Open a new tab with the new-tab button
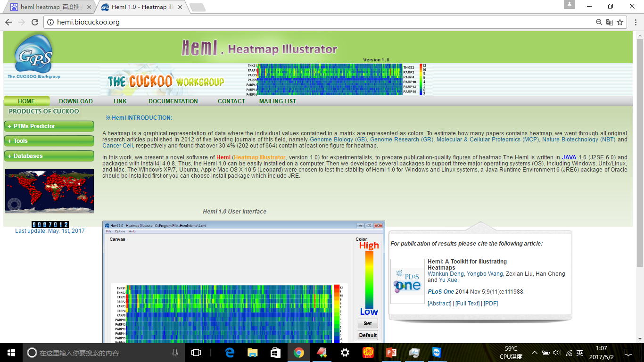The height and width of the screenshot is (362, 644). click(x=197, y=8)
